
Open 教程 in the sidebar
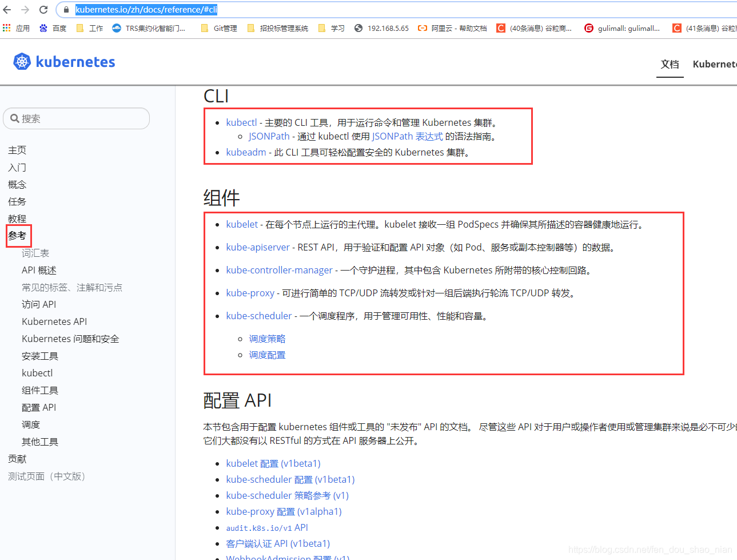(x=17, y=219)
